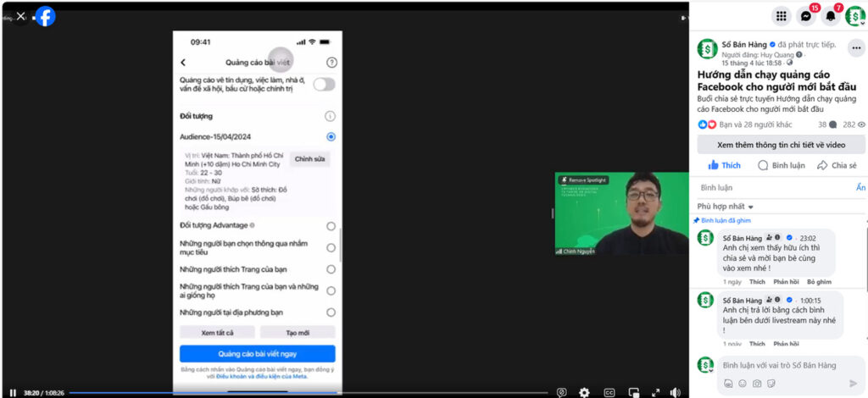This screenshot has height=398, width=868.
Task: Open the account profile menu avatar
Action: (x=854, y=16)
